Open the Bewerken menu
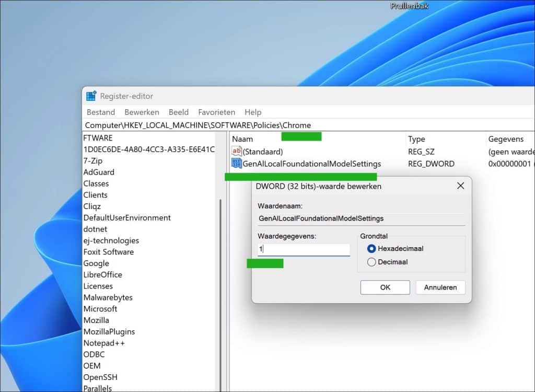Screen dimensions: 535x392 coord(142,112)
